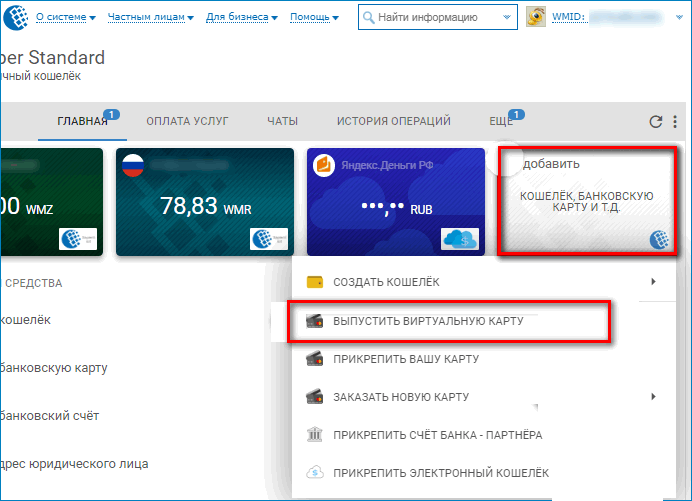Screen dimensions: 692x501
Task: Expand the search options chevron
Action: click(507, 17)
